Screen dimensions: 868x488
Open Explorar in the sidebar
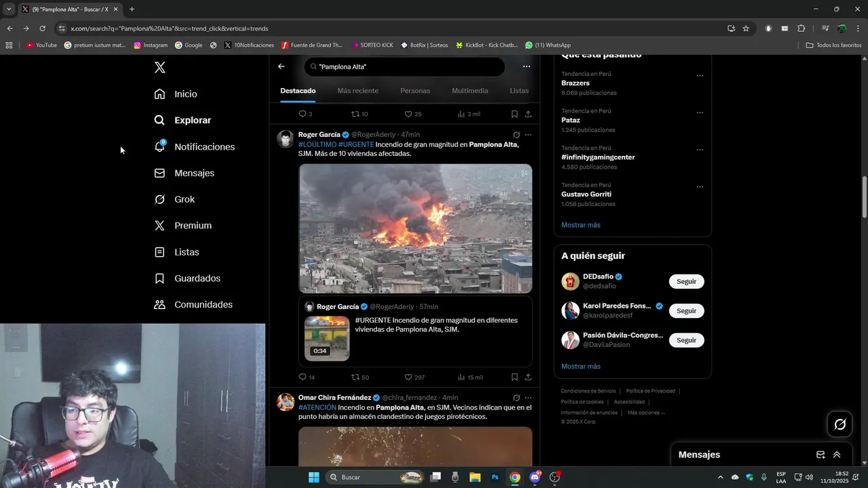182,120
